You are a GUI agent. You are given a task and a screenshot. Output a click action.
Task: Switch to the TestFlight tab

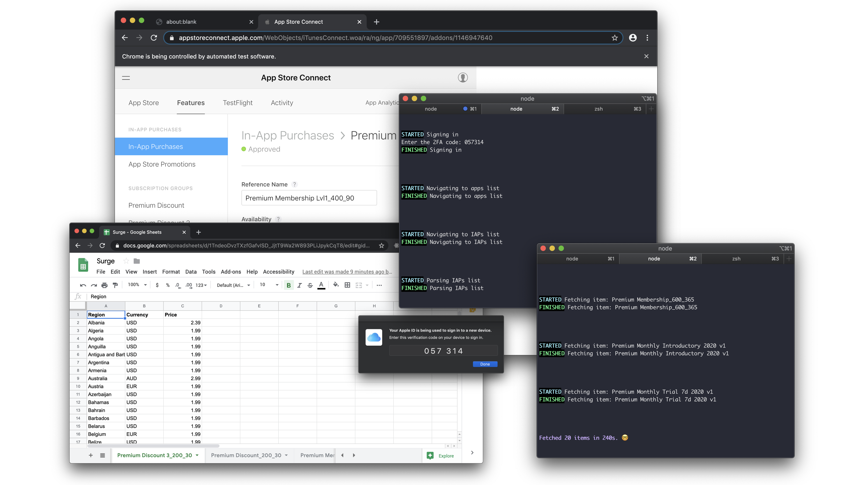(237, 103)
